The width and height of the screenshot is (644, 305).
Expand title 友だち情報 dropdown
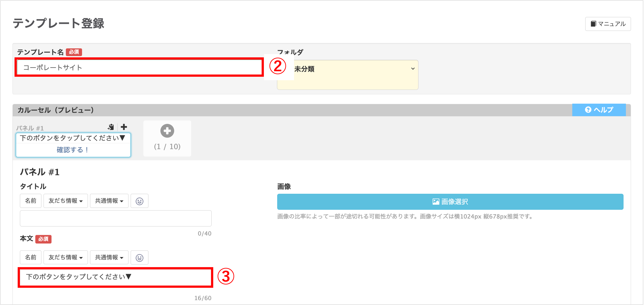click(66, 201)
